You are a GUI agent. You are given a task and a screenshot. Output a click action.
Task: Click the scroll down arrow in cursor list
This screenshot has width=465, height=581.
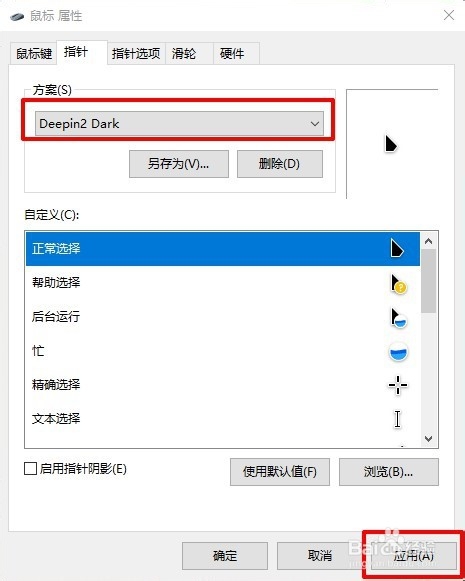tap(429, 439)
